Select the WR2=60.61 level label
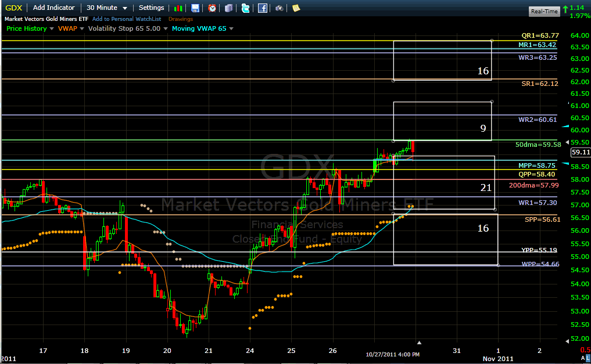Screen dimensions: 591x364 coord(538,120)
